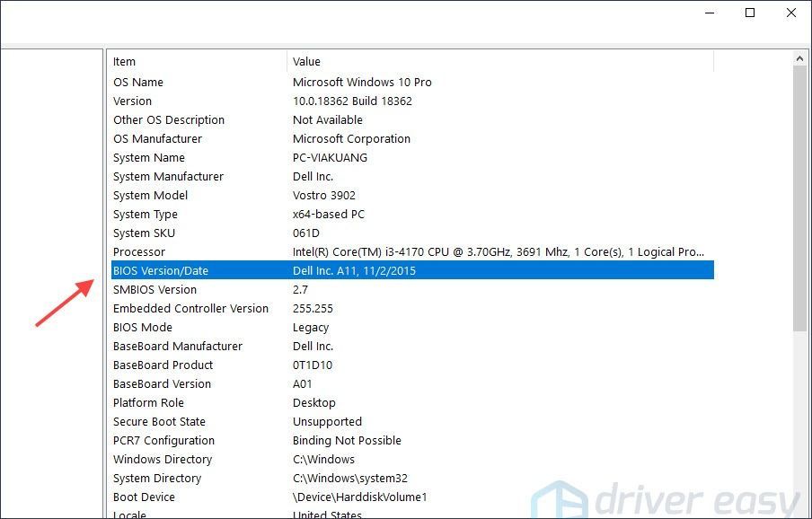Viewport: 812px width, 519px height.
Task: Click the value Legacy
Action: coord(311,328)
